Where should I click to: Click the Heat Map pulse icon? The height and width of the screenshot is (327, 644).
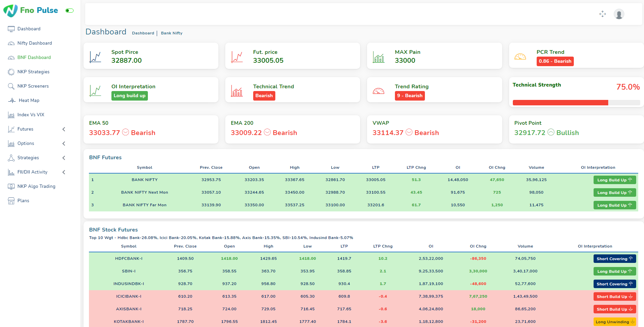click(12, 101)
